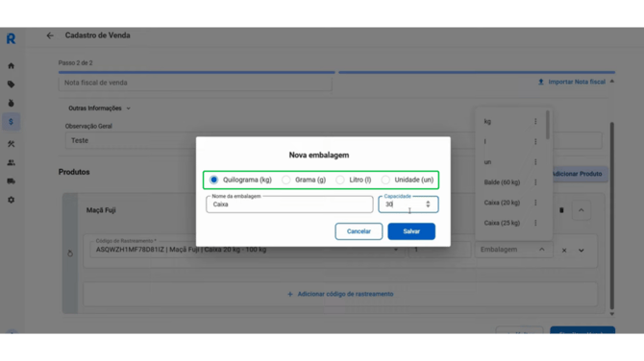Click the quantity field showing 1
This screenshot has width=644, height=361.
point(439,250)
